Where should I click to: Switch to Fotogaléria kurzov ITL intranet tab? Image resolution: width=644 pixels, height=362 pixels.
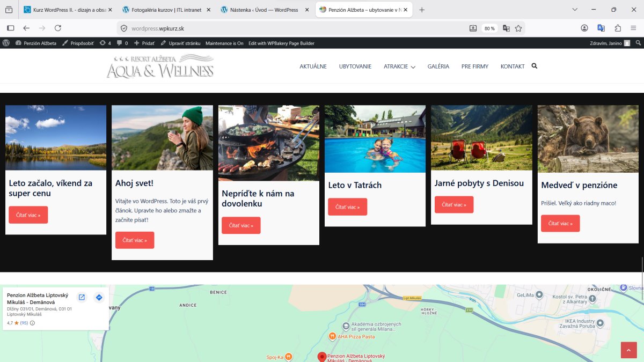166,10
